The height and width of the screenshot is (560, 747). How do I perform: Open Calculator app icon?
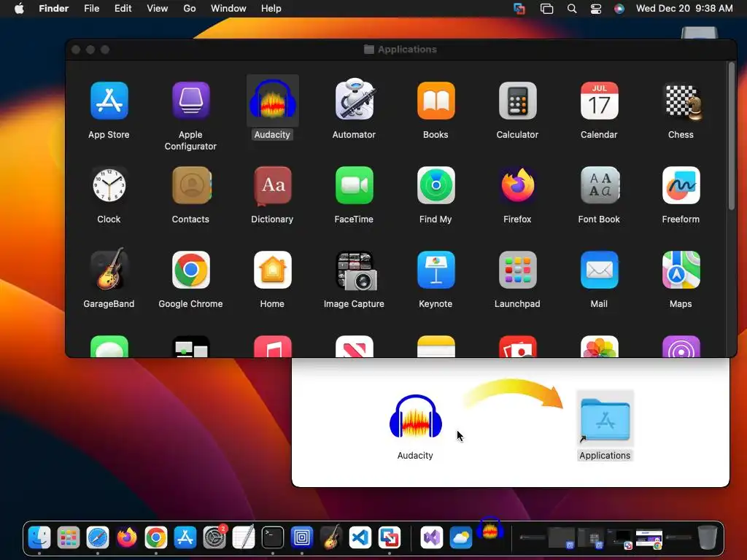[x=517, y=101]
